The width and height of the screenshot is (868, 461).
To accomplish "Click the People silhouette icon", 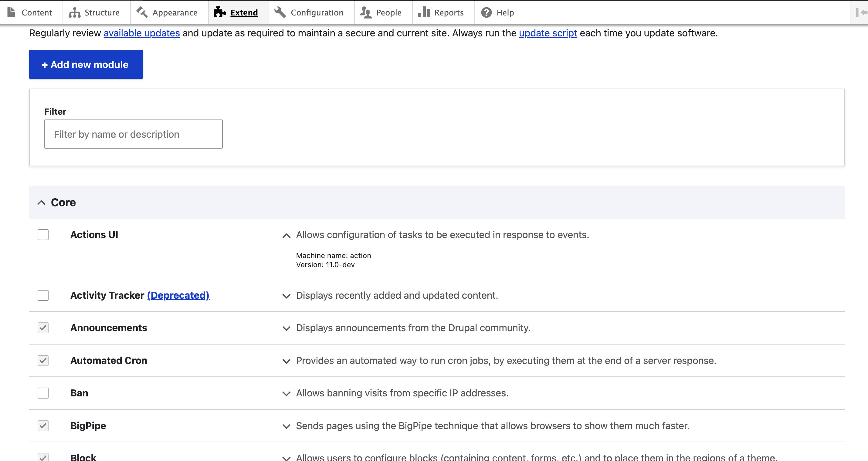I will pyautogui.click(x=366, y=12).
